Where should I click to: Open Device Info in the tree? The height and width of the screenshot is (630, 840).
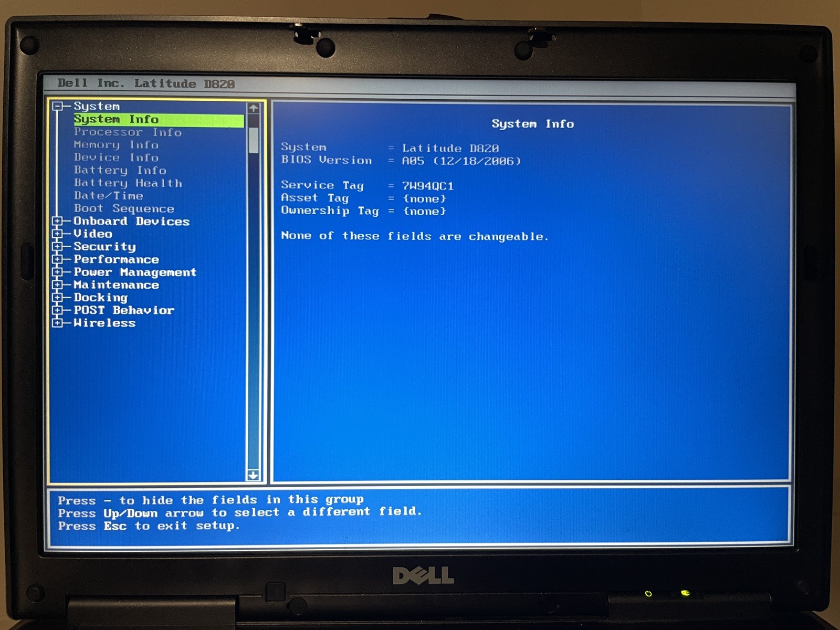click(x=116, y=157)
